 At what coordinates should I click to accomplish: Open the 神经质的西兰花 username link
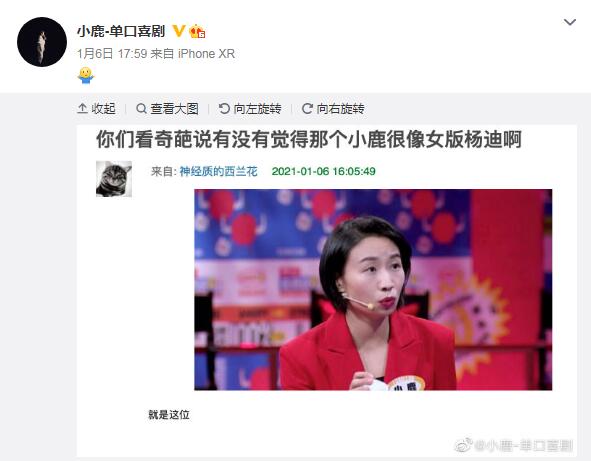coord(219,172)
